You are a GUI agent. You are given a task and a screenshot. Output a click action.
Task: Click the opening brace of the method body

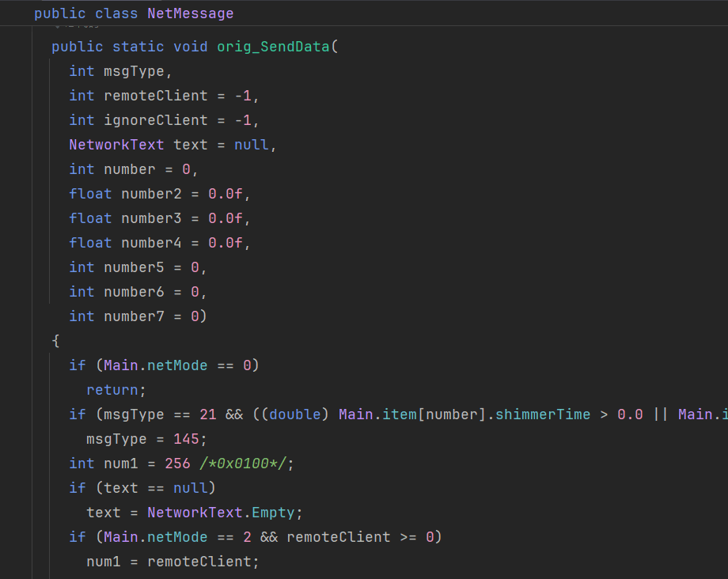(55, 341)
